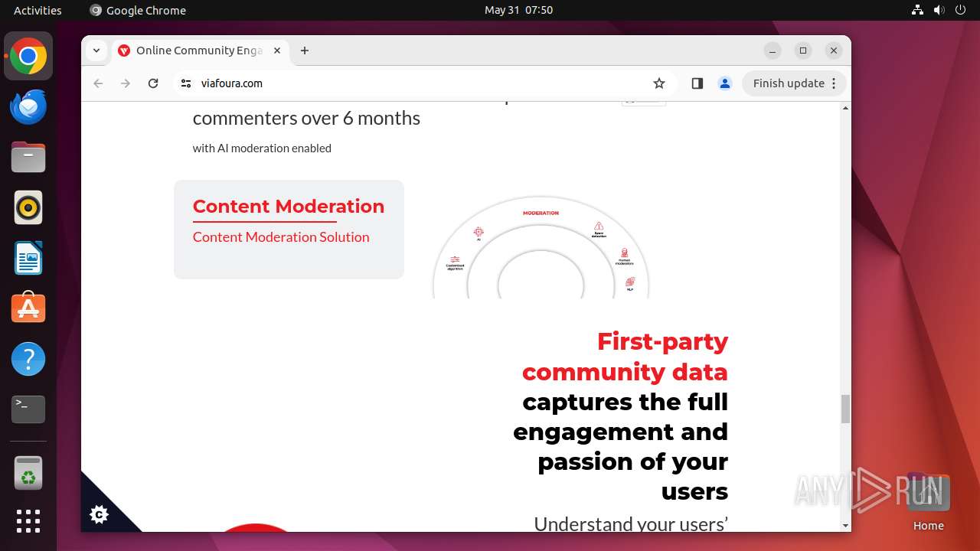This screenshot has height=551, width=980.
Task: Bookmark this page with the star icon
Action: (659, 83)
